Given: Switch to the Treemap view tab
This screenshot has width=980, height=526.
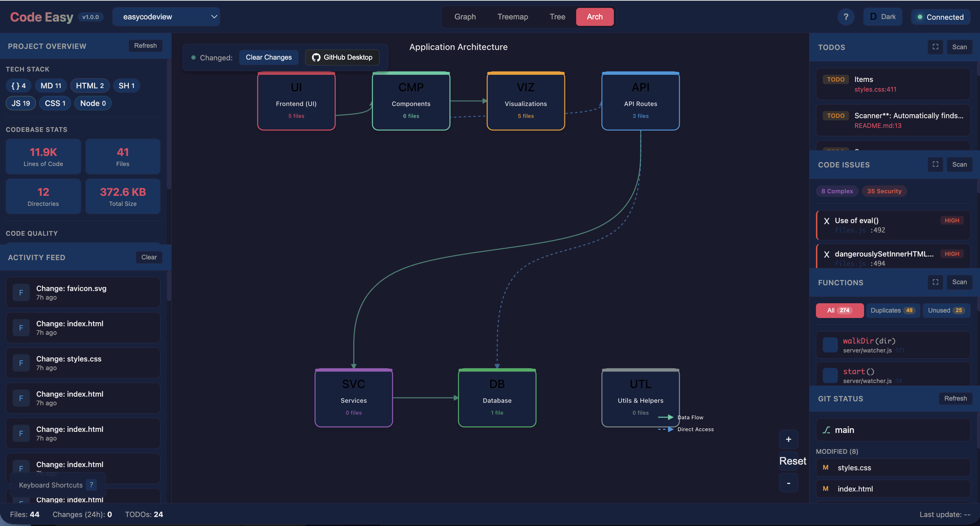Looking at the screenshot, I should pyautogui.click(x=513, y=17).
